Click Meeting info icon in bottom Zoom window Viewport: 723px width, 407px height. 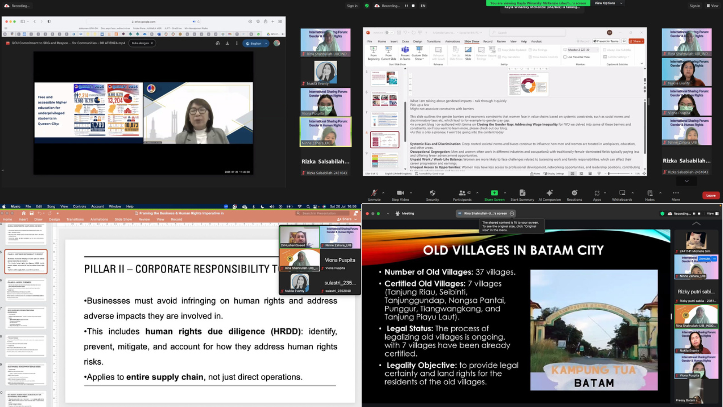click(397, 213)
